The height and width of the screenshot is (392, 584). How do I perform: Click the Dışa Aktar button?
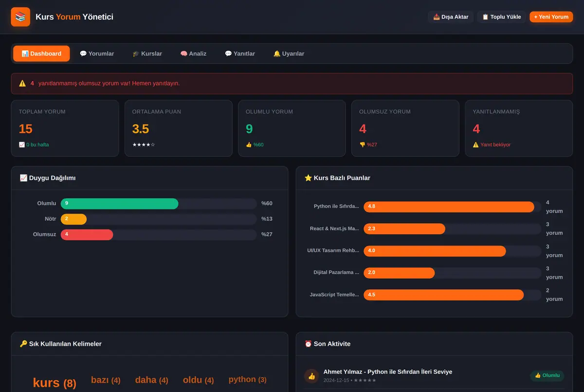[x=451, y=17]
